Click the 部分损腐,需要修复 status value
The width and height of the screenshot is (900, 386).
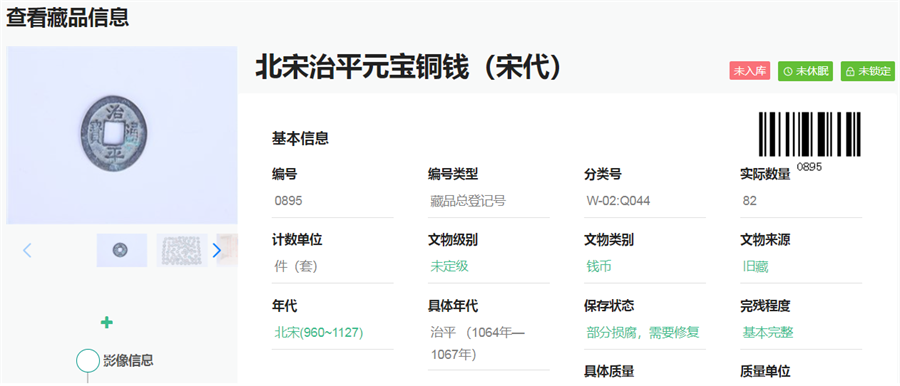(643, 333)
